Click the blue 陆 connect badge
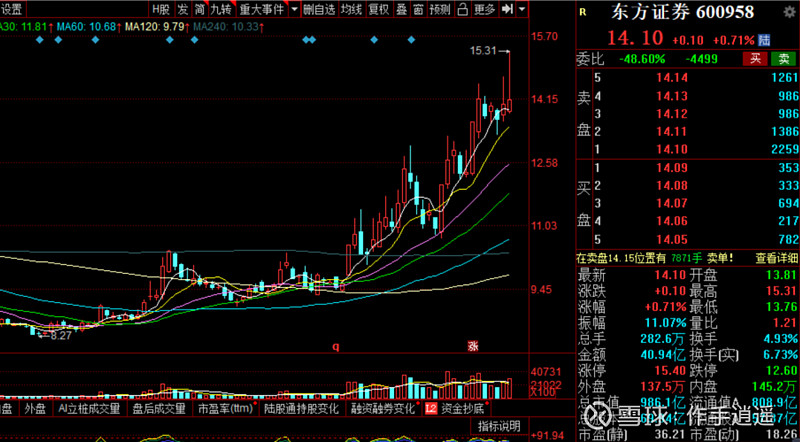Screen dimensions: 800x442 pyautogui.click(x=764, y=40)
